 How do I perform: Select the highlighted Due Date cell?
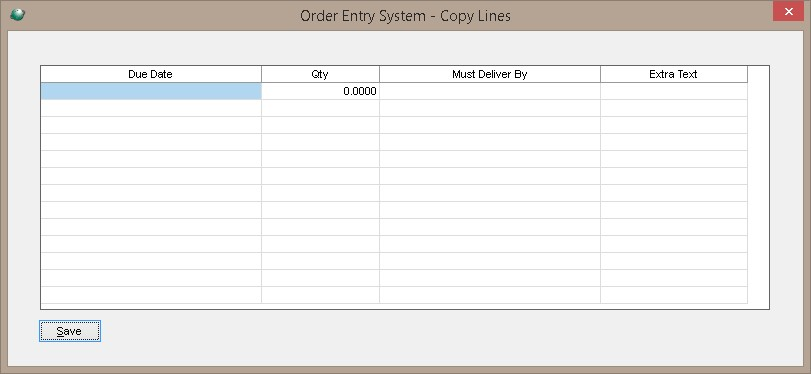pyautogui.click(x=151, y=91)
